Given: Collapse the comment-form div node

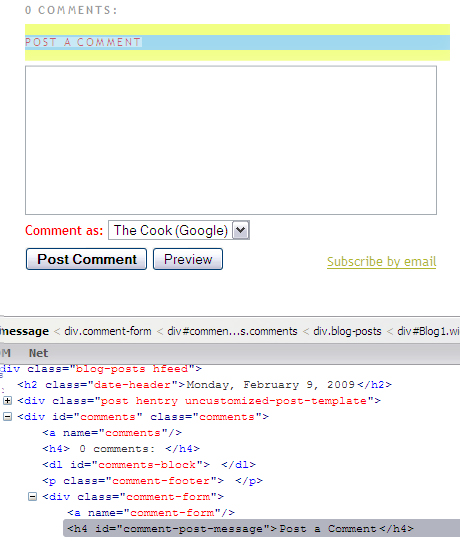Looking at the screenshot, I should pos(32,496).
